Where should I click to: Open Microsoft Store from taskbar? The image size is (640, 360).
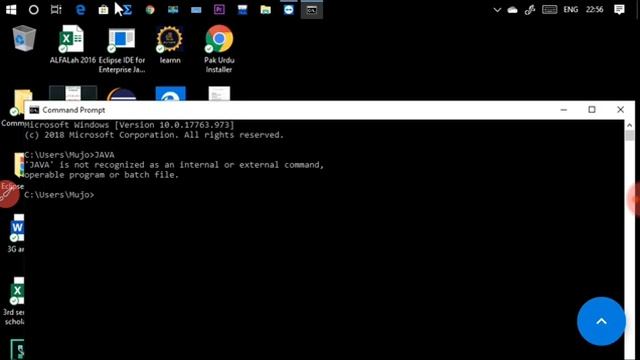tap(103, 10)
